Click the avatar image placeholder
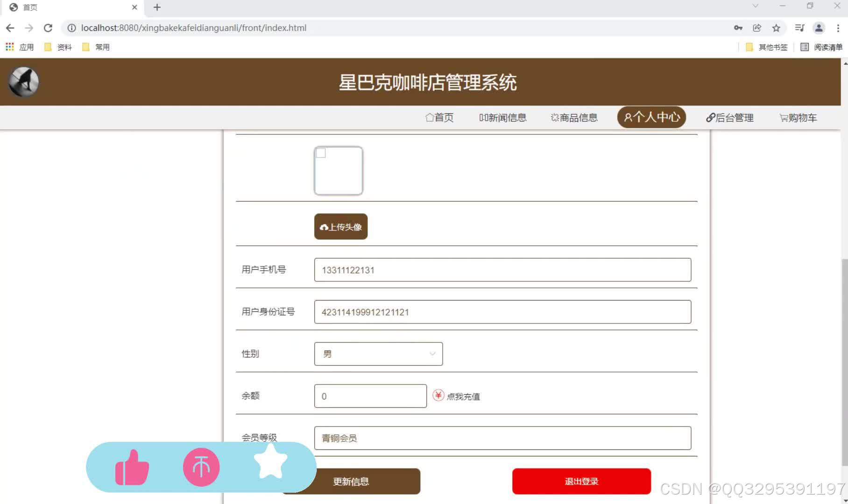This screenshot has width=848, height=504. [339, 171]
